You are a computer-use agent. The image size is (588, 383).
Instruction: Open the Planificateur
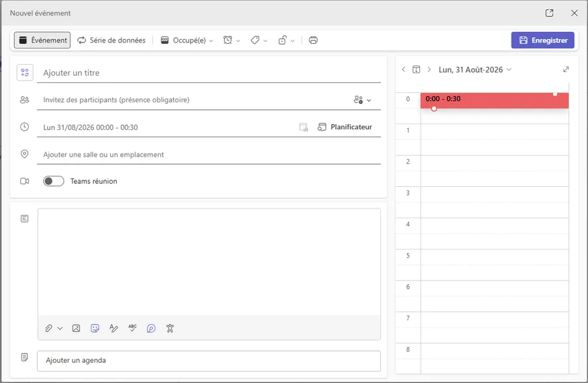(x=345, y=127)
